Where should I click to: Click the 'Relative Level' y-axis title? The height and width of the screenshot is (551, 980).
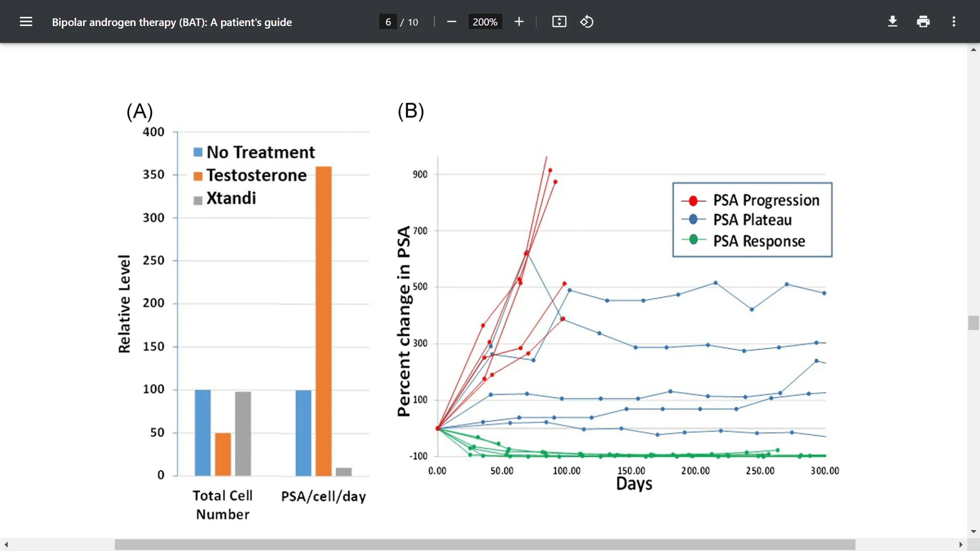(x=124, y=304)
